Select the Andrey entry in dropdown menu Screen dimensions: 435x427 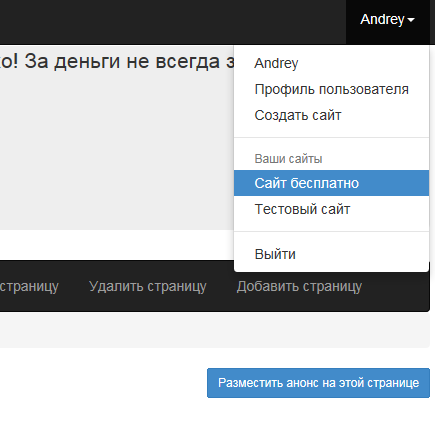coord(331,63)
